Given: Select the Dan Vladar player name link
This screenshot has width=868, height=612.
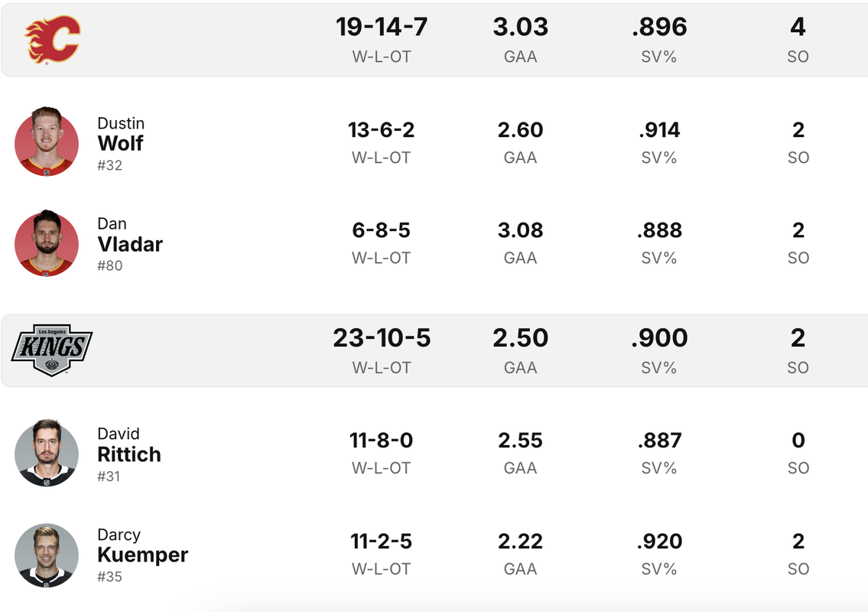Looking at the screenshot, I should (130, 235).
